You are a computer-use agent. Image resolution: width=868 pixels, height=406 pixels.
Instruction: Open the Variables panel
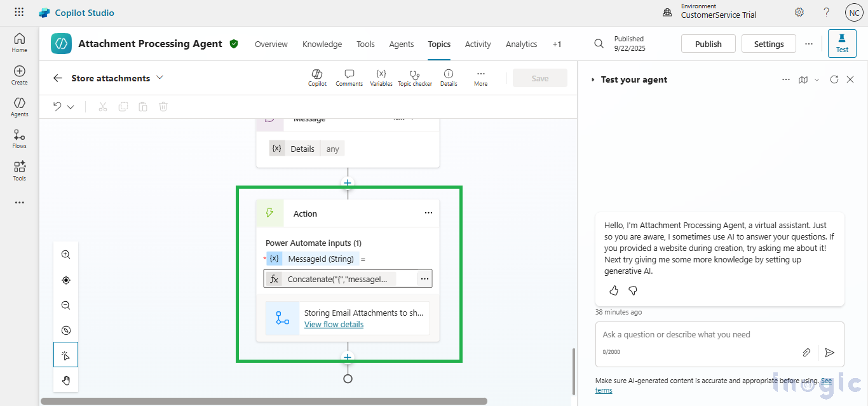pos(381,78)
